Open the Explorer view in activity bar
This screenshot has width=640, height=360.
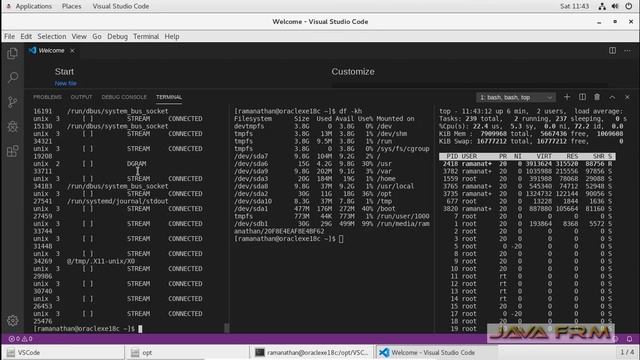(x=13, y=53)
